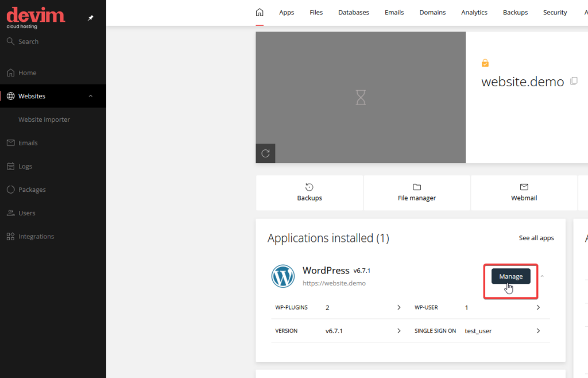Expand the SINGLE SIGN ON chevron
This screenshot has height=378, width=588.
click(538, 330)
